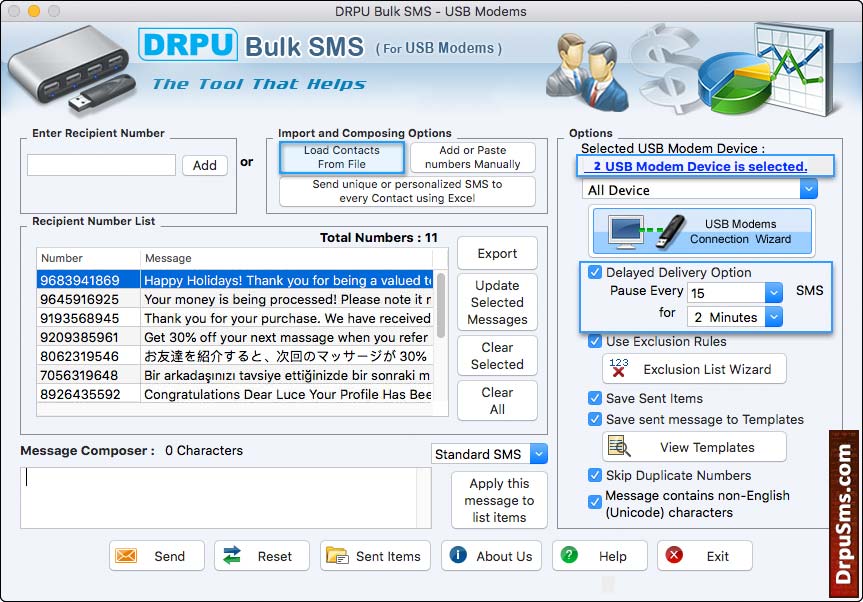
Task: Click the Japanese message cell for 8062319546
Action: coord(287,356)
